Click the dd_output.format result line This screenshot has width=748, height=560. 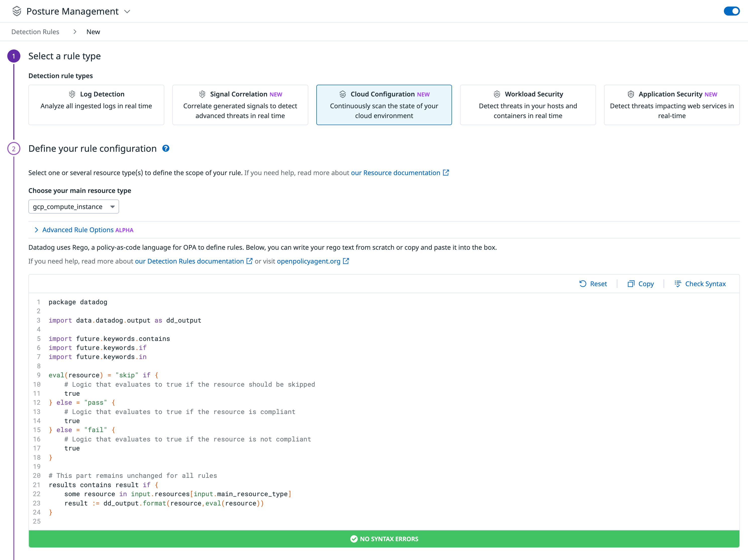point(164,503)
